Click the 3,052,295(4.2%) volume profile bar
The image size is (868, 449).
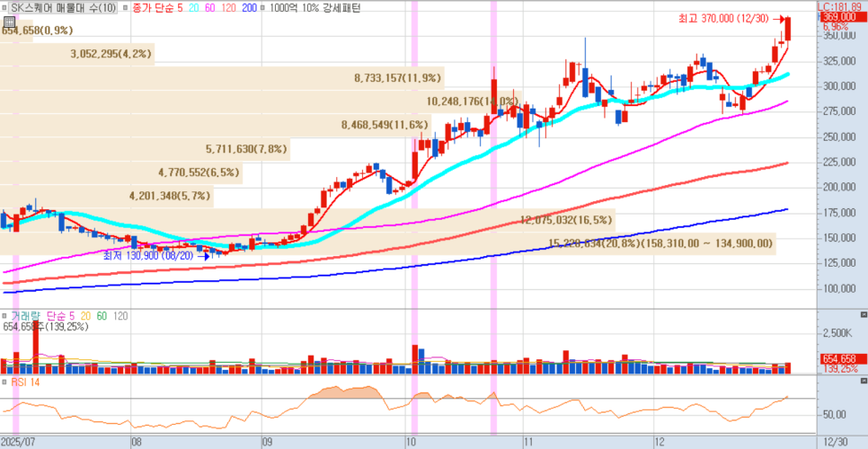77,54
